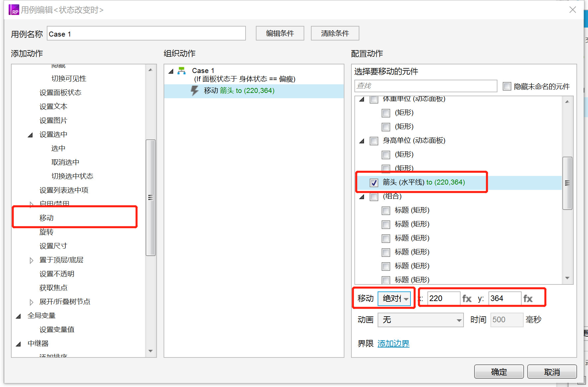Expand the 置于顶层/底层 action group
The width and height of the screenshot is (588, 387).
31,260
